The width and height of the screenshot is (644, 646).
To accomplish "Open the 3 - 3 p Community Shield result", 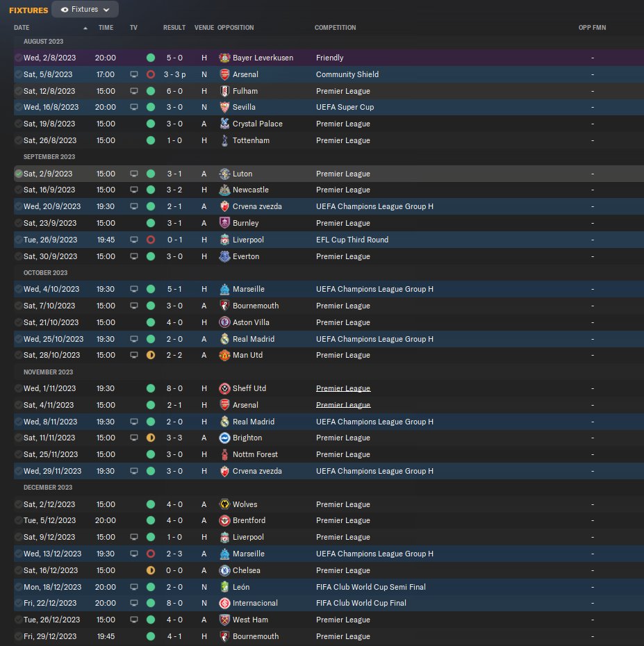I will 174,74.
